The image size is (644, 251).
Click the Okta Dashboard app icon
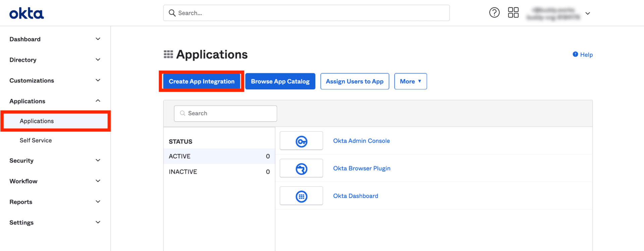301,196
